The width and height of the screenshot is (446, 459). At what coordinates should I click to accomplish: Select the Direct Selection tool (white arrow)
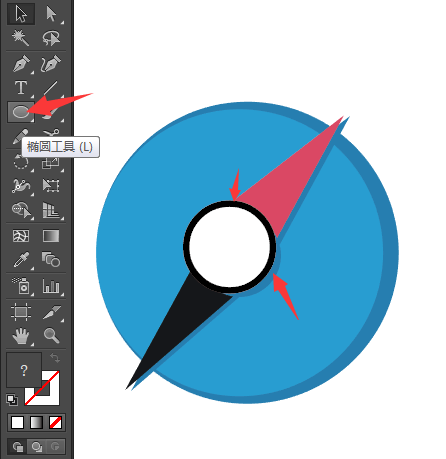(x=51, y=14)
